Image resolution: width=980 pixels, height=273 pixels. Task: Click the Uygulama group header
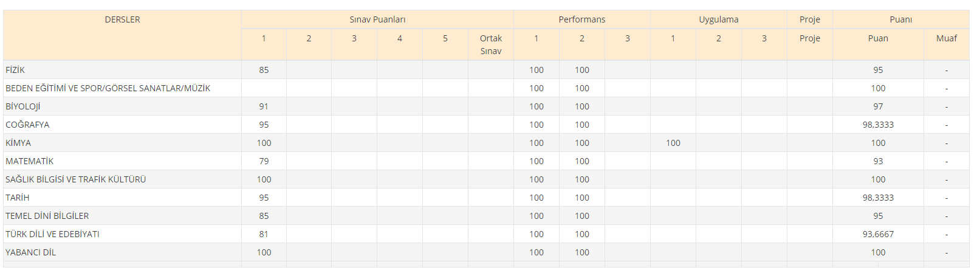(x=718, y=19)
